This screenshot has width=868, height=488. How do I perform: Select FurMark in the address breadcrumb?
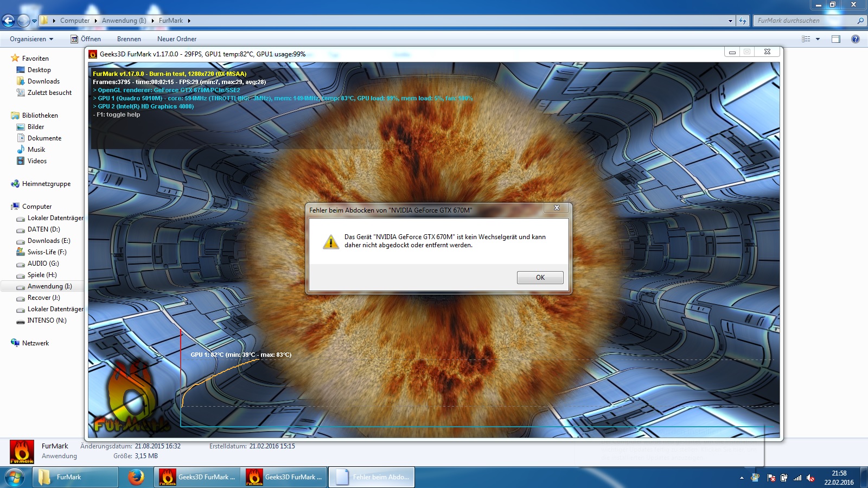point(171,21)
